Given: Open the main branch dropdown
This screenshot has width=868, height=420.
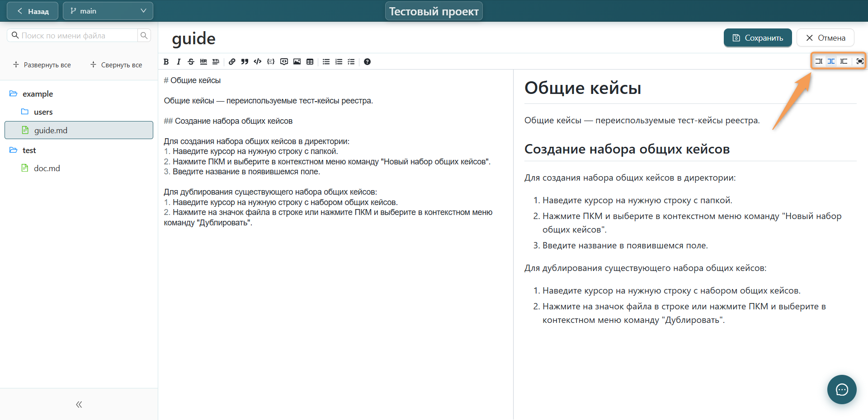Looking at the screenshot, I should point(108,11).
